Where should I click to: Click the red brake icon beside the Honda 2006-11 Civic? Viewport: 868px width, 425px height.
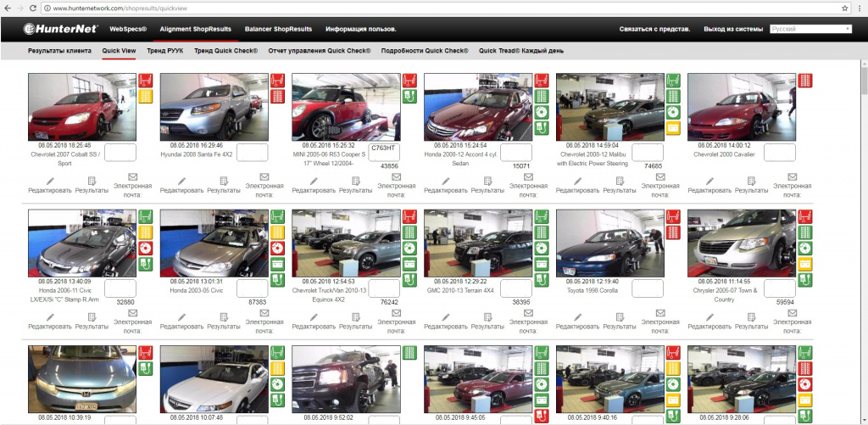(x=145, y=248)
